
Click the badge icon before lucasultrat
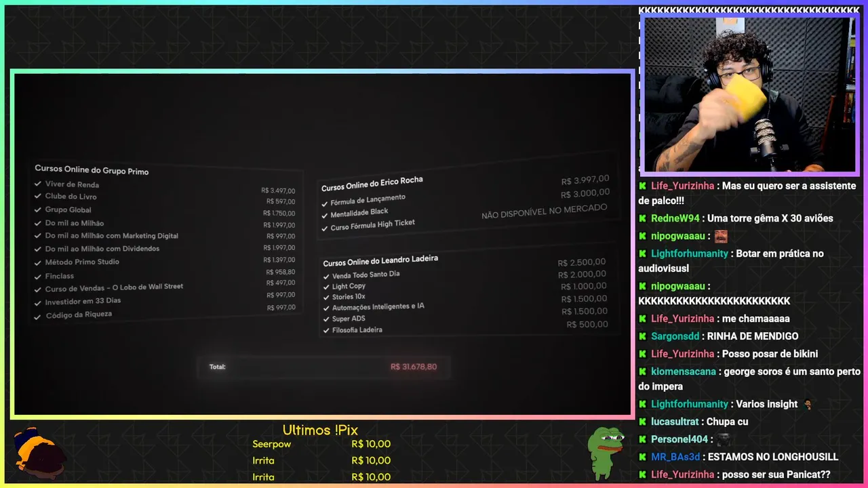(x=643, y=422)
